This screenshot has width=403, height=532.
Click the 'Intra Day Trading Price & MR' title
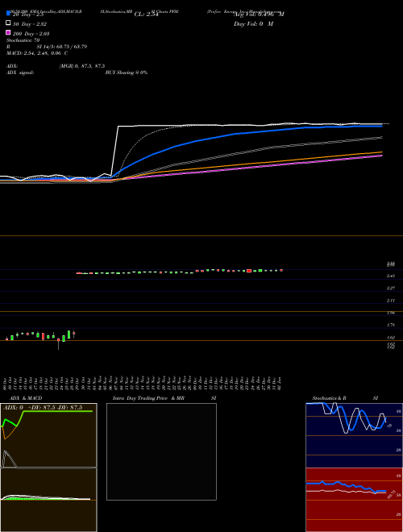click(x=148, y=398)
